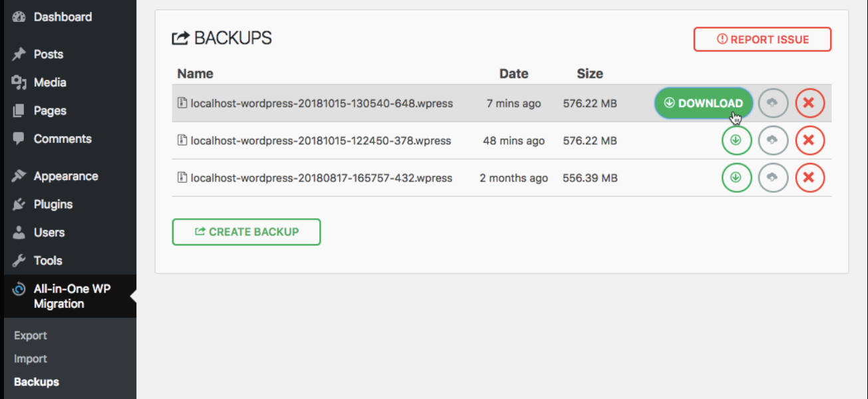Delete backup localhost-wordpress-20180817-165757-432

[x=809, y=178]
